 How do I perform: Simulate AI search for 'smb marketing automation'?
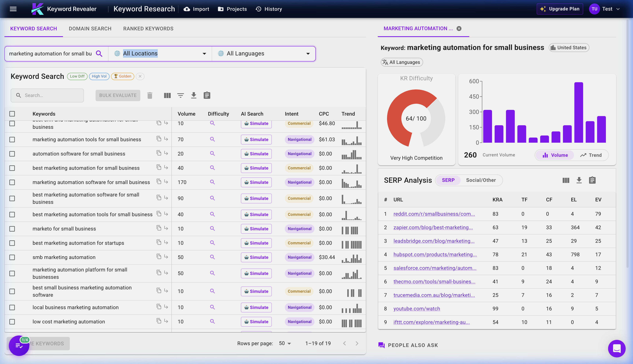256,257
